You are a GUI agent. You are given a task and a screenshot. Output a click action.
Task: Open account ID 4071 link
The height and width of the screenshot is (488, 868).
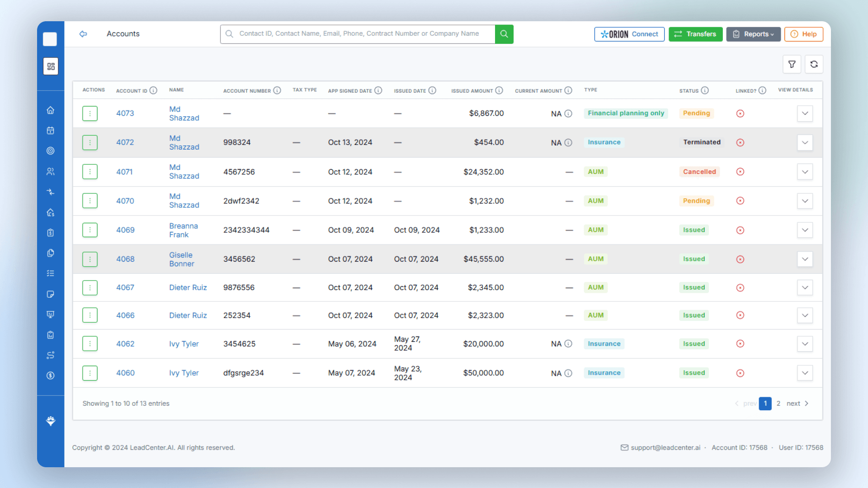click(124, 172)
